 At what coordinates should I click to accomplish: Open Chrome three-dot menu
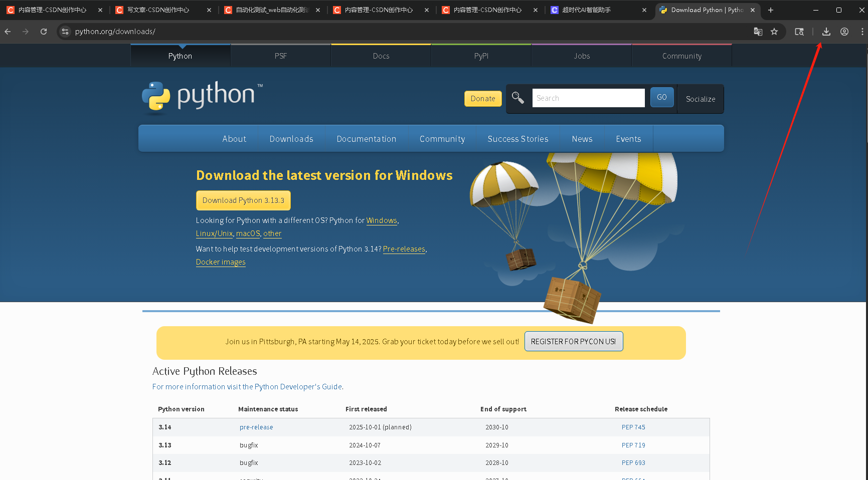[x=862, y=32]
